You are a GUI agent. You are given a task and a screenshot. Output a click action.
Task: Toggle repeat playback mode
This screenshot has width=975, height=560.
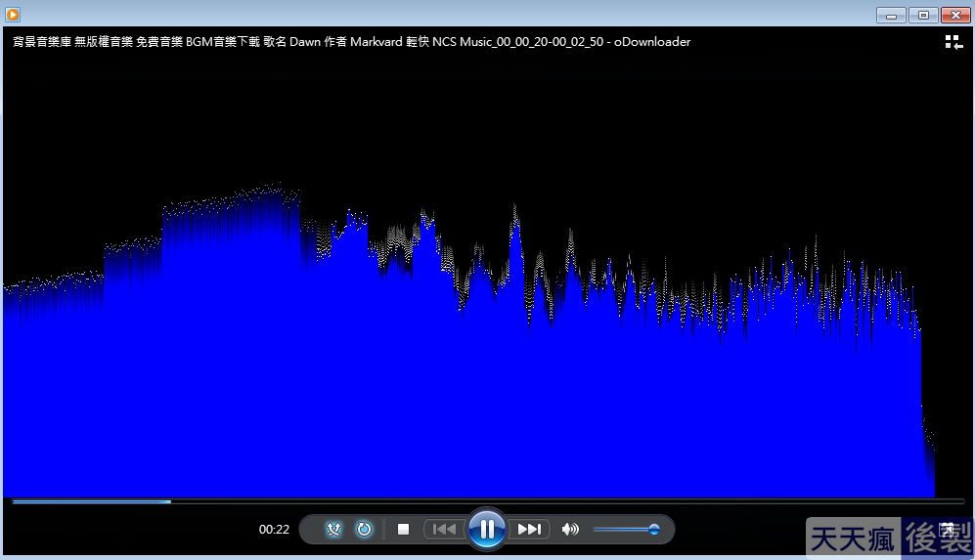click(x=364, y=529)
